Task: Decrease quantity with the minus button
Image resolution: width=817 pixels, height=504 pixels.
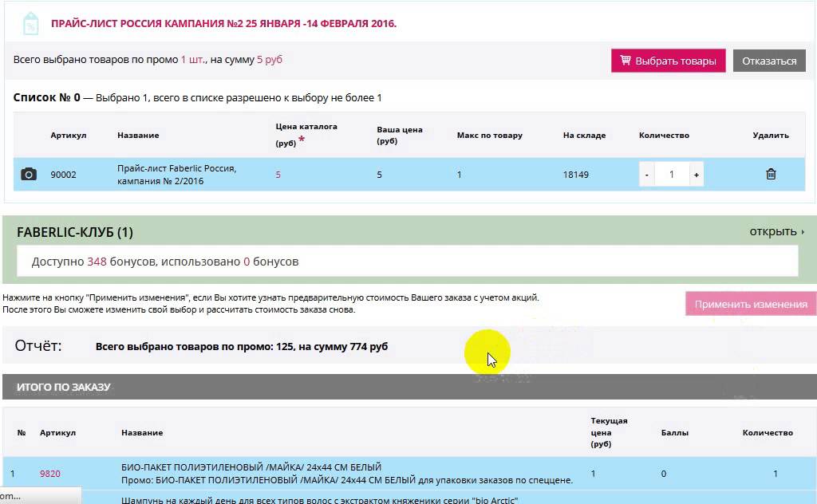Action: (x=646, y=175)
